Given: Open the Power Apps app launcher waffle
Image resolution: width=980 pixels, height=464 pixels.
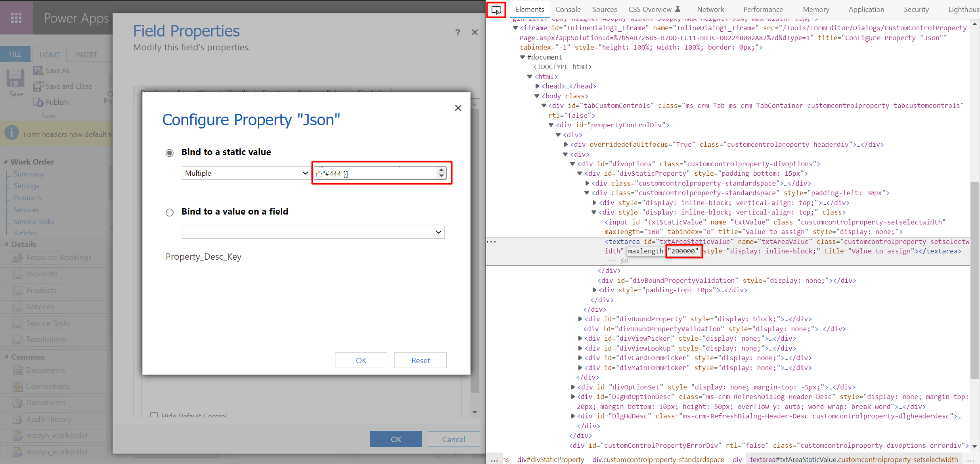Looking at the screenshot, I should (16, 17).
